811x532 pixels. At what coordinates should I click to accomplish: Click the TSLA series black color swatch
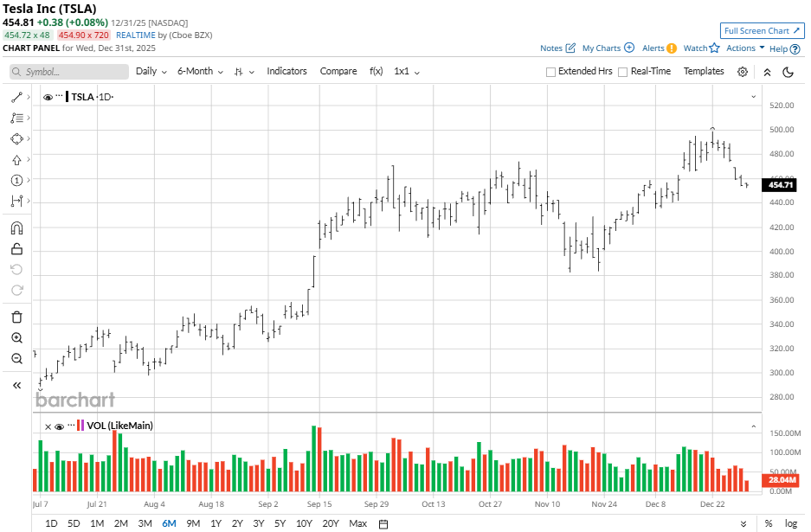pyautogui.click(x=68, y=97)
